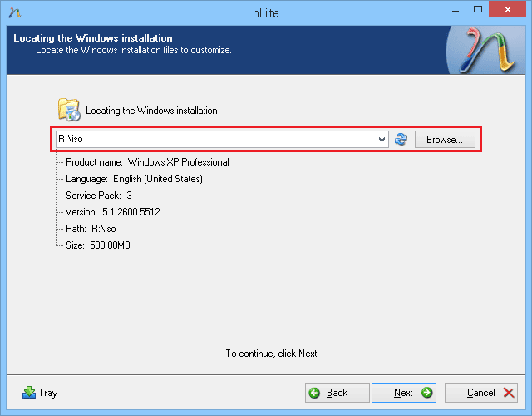Click the refresh path icon beside Browse
Screen dimensions: 532x416
(x=401, y=139)
